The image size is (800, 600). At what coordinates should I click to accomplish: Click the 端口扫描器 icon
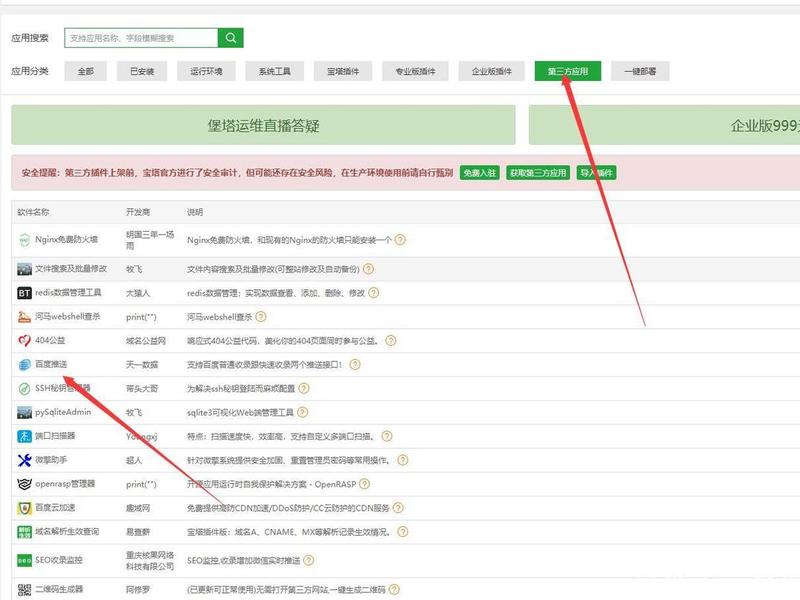tap(24, 436)
